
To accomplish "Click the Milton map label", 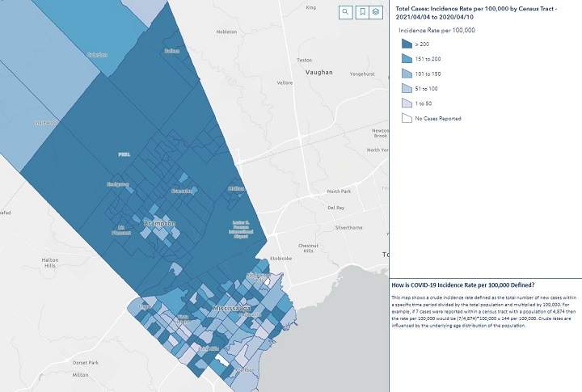I will pos(80,375).
